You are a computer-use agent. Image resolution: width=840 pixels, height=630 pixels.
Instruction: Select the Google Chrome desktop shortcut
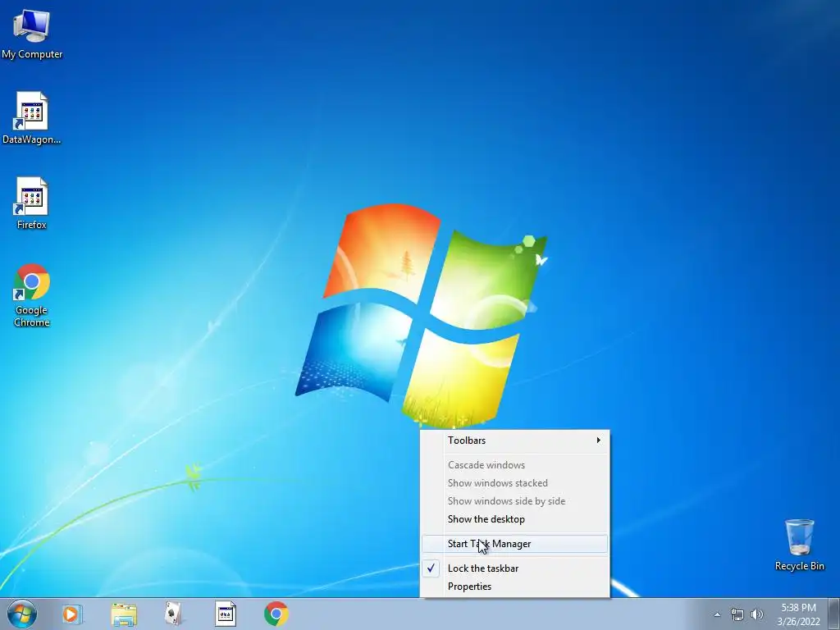32,294
